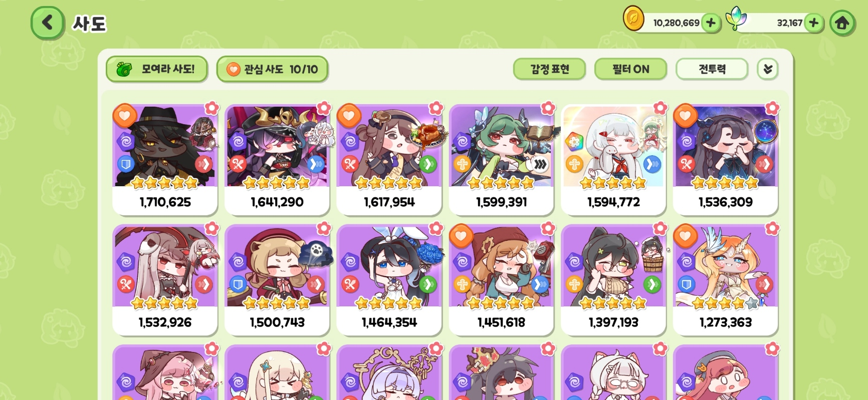Expand sort options with double-chevron button
868x400 pixels.
pos(768,69)
